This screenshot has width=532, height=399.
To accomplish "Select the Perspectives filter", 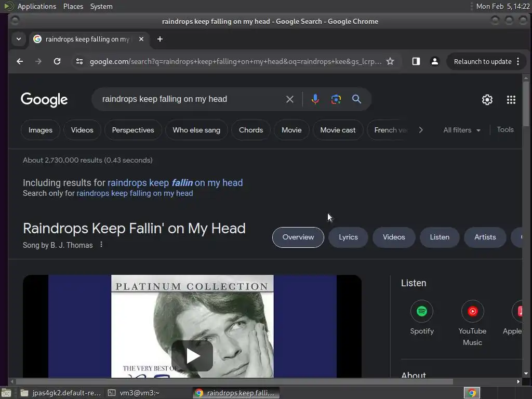I will tap(133, 130).
